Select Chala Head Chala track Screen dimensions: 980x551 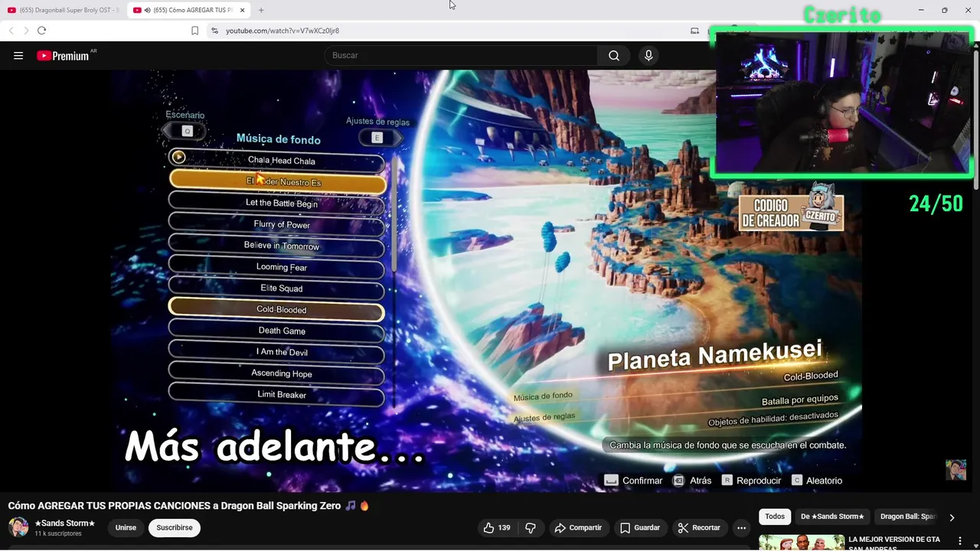point(276,160)
